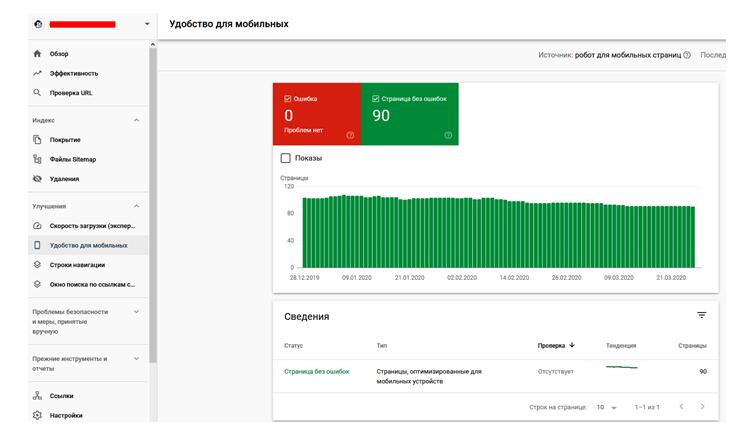Open the Обзор home icon
735x428 pixels.
(38, 53)
